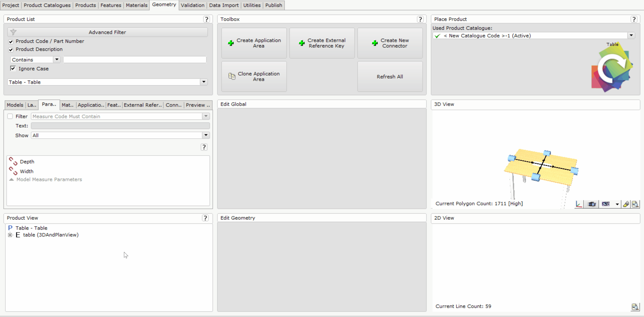Open the Used Product Catalogue dropdown
Screen dimensions: 644x317
tap(631, 36)
